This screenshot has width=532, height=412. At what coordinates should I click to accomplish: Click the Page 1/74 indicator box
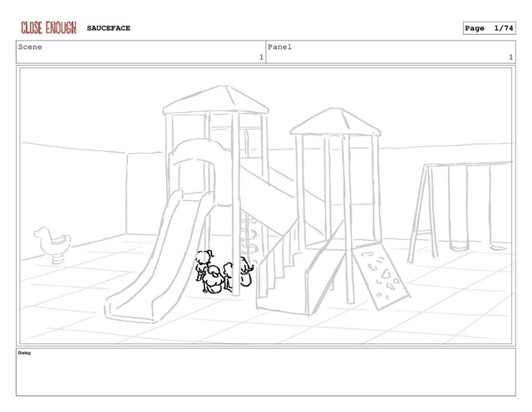click(x=490, y=28)
